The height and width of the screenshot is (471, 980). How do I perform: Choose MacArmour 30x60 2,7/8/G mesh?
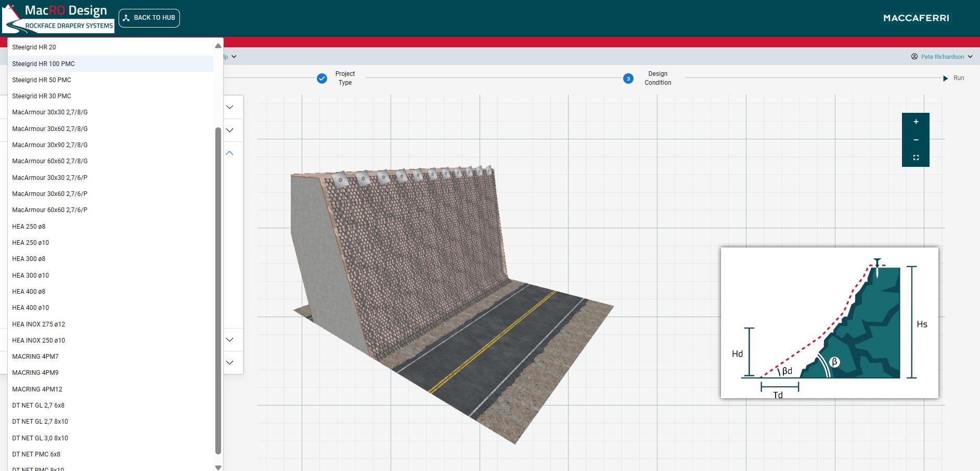click(x=110, y=129)
